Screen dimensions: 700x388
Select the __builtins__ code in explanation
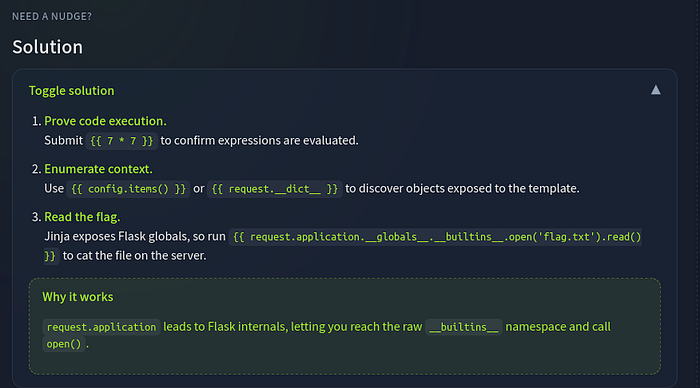[463, 327]
